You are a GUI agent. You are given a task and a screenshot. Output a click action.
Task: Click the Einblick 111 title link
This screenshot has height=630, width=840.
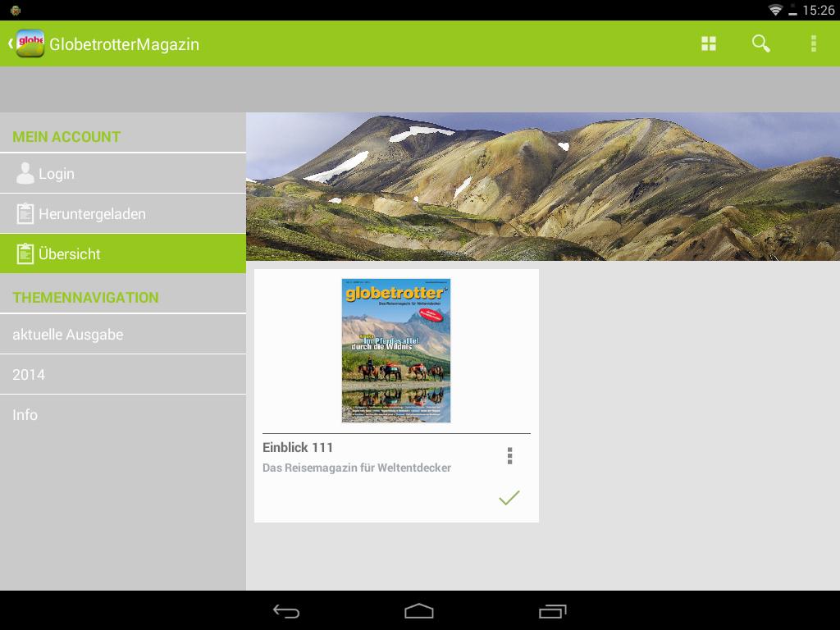pyautogui.click(x=297, y=447)
